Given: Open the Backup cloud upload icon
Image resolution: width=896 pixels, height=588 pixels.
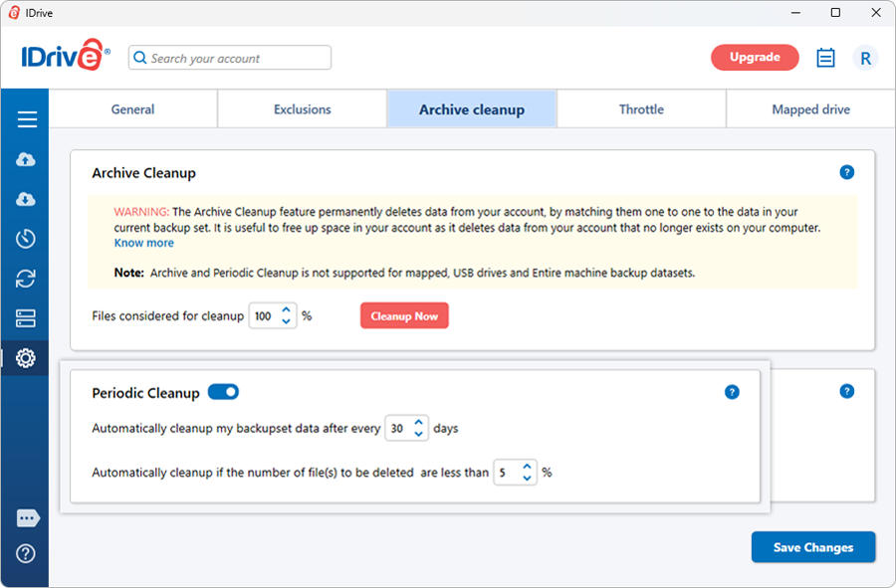Looking at the screenshot, I should tap(27, 160).
